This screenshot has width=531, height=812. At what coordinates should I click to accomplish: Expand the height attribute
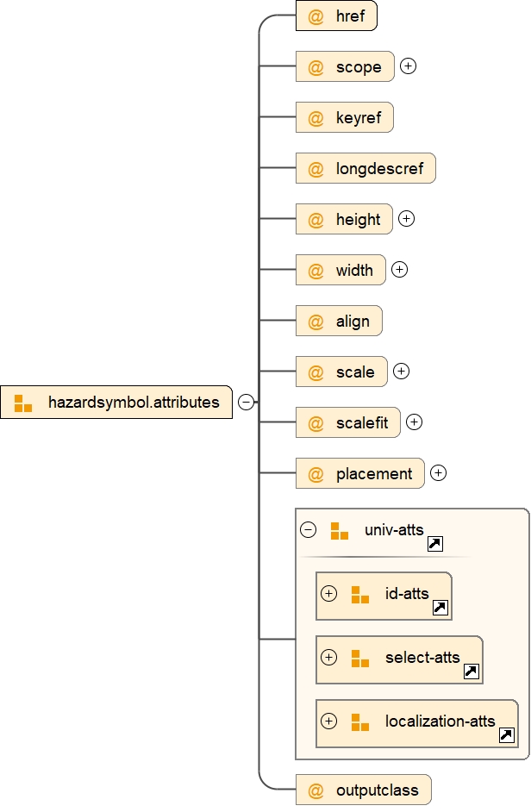[406, 219]
